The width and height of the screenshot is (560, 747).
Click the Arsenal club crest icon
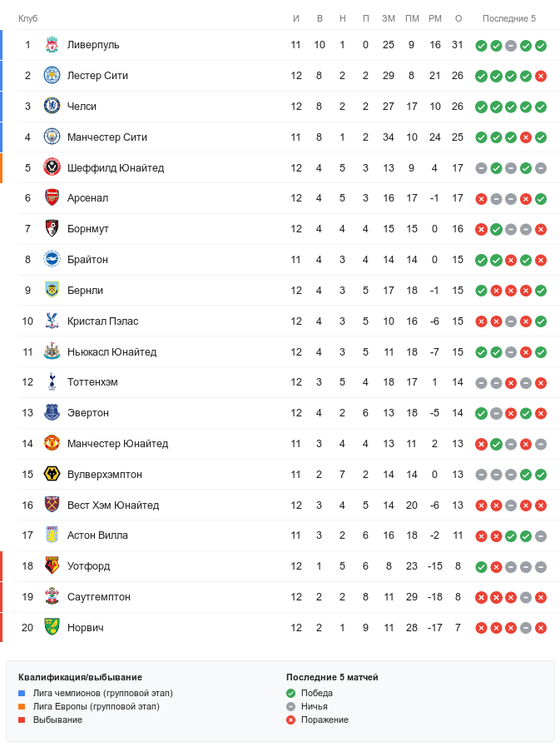pyautogui.click(x=52, y=198)
